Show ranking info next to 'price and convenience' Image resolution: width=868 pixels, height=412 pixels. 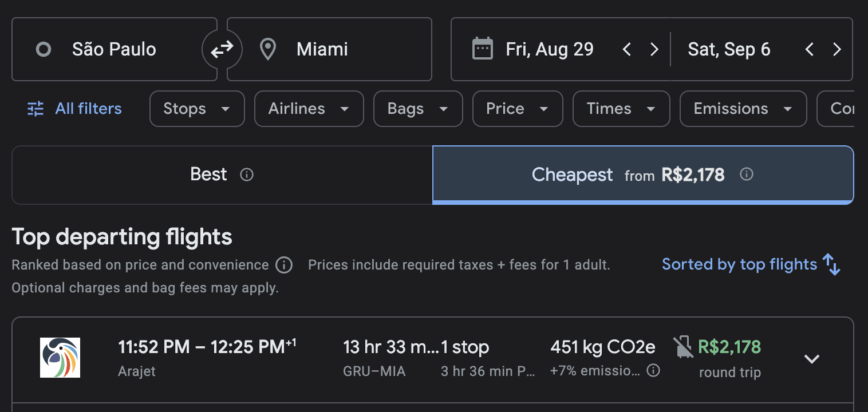pyautogui.click(x=284, y=265)
